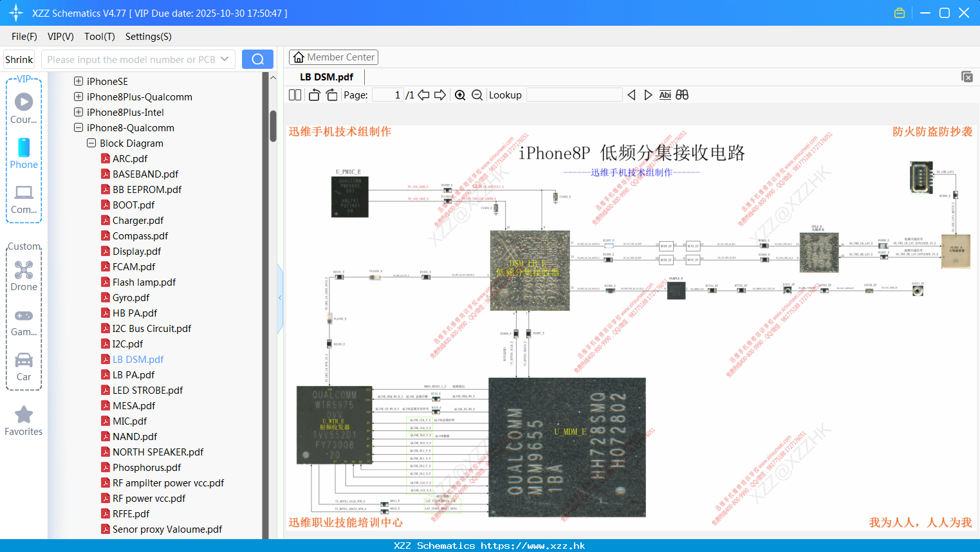The height and width of the screenshot is (552, 980).
Task: Collapse the Block Diagram folder
Action: click(x=91, y=143)
